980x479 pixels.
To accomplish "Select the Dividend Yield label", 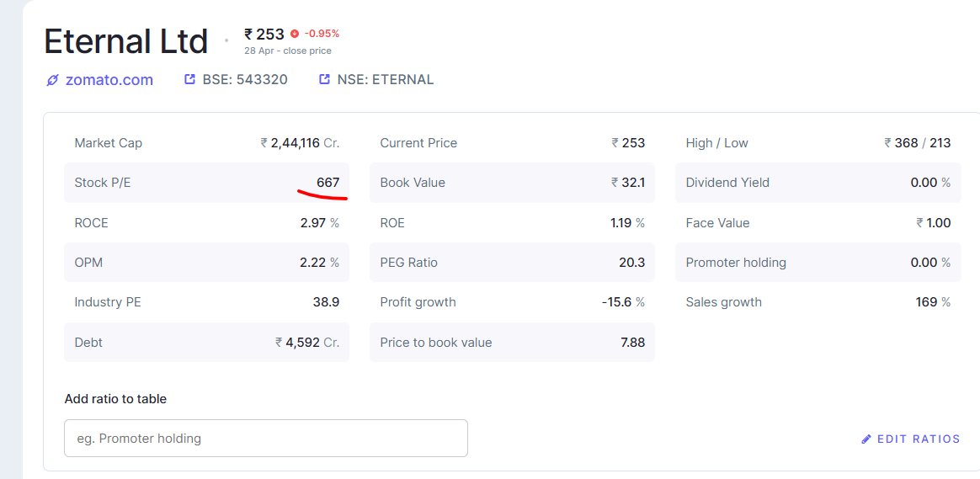I will [x=727, y=183].
